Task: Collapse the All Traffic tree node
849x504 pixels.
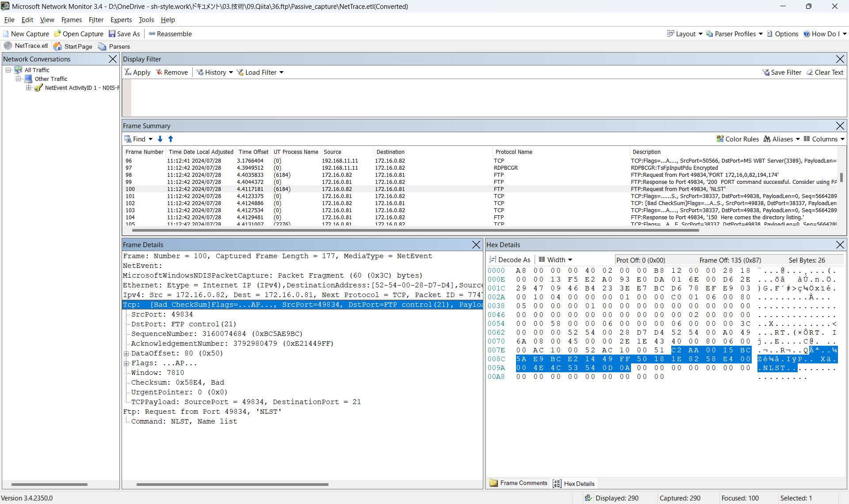Action: tap(8, 70)
